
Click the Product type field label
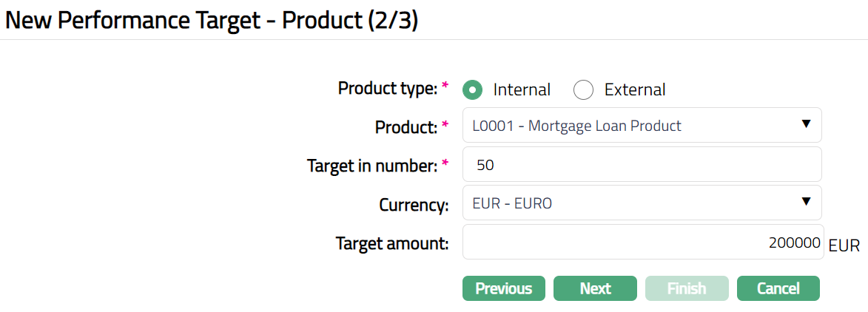388,89
